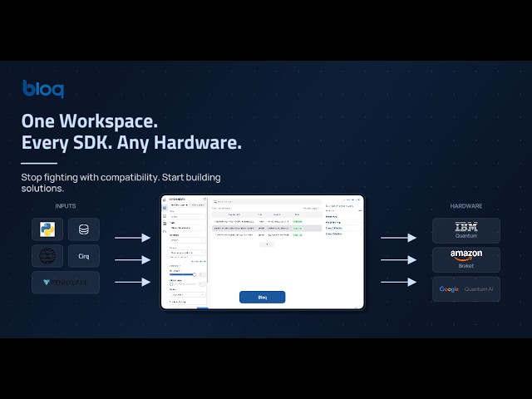Click the second text field in the experiments panel
The image size is (532, 399).
coord(188,228)
